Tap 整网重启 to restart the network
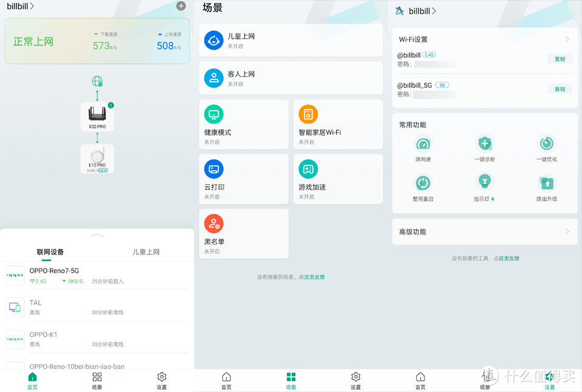The height and width of the screenshot is (392, 582). click(x=423, y=186)
